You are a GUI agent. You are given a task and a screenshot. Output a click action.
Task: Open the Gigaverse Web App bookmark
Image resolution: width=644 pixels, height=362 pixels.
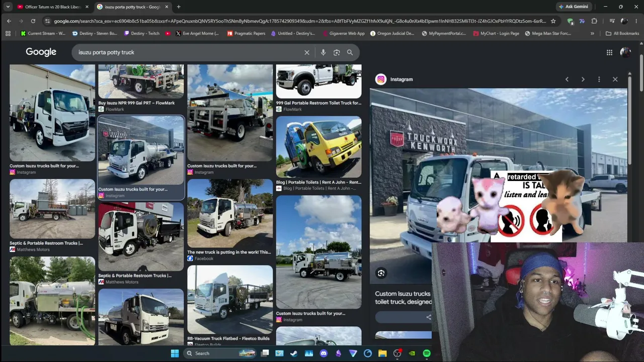[343, 33]
